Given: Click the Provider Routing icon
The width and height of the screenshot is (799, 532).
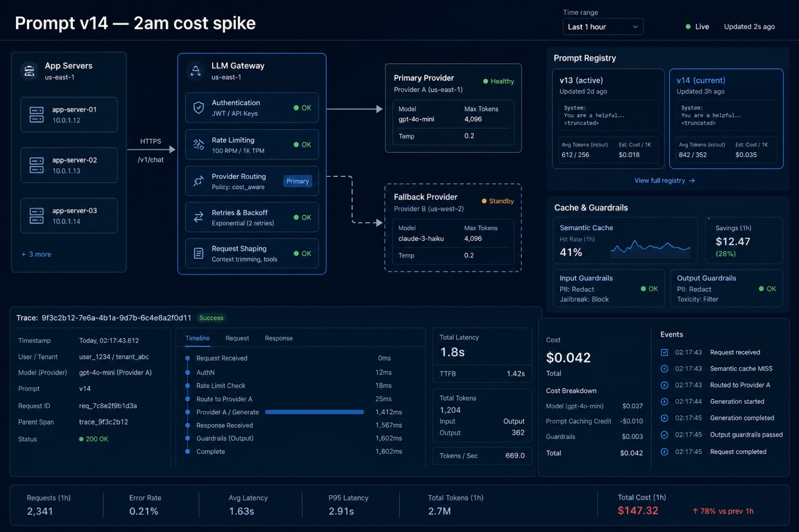Looking at the screenshot, I should pyautogui.click(x=198, y=181).
